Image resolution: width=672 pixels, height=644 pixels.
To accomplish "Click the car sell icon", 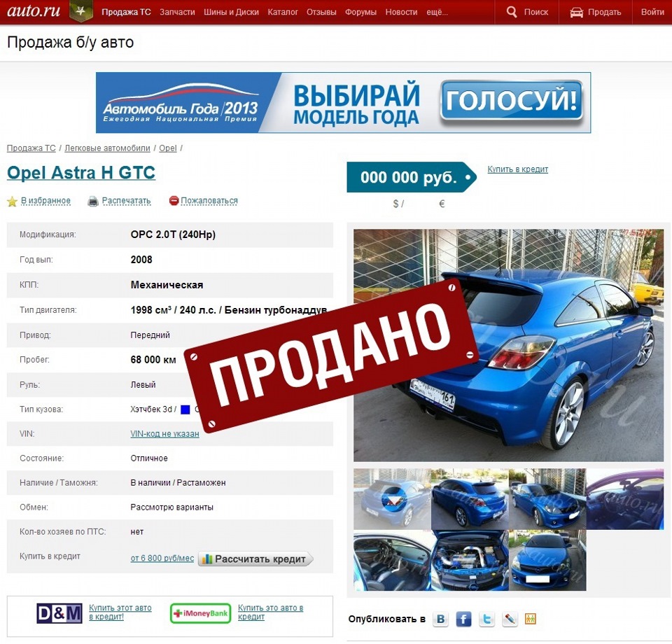I will (576, 12).
